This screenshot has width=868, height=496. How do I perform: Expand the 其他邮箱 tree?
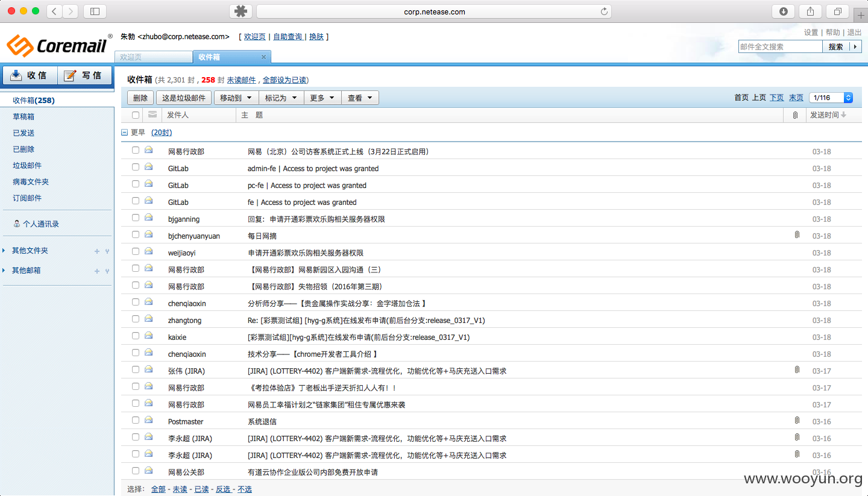point(4,271)
